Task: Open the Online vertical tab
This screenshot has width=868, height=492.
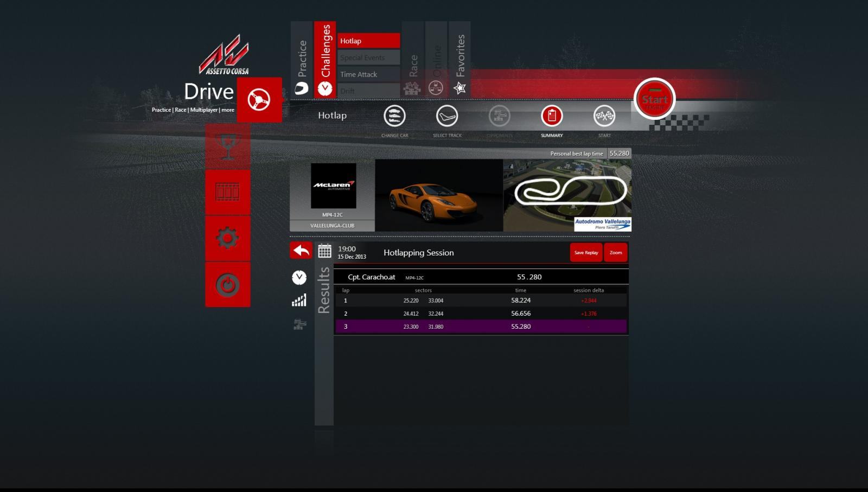Action: (x=436, y=60)
